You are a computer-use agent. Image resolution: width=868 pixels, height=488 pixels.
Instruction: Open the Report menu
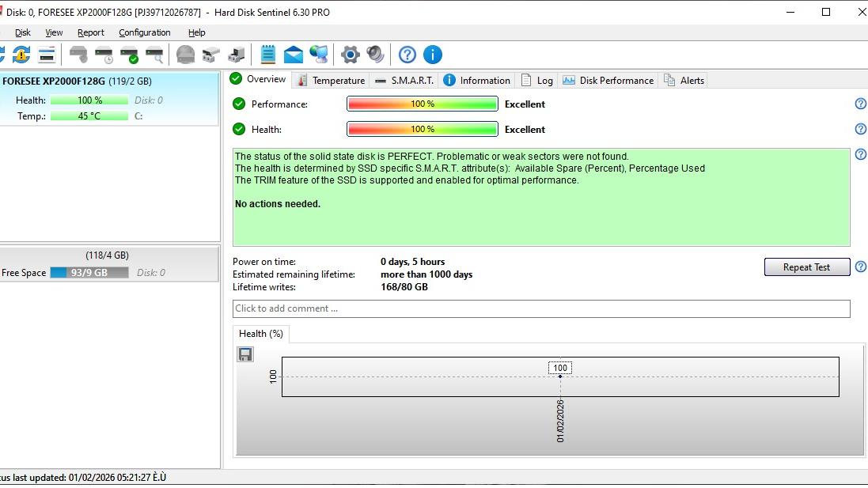91,32
